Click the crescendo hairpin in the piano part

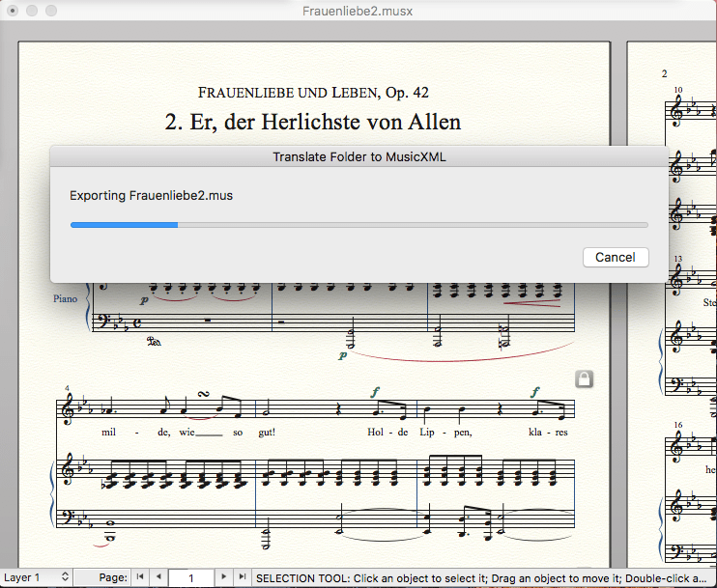point(532,303)
